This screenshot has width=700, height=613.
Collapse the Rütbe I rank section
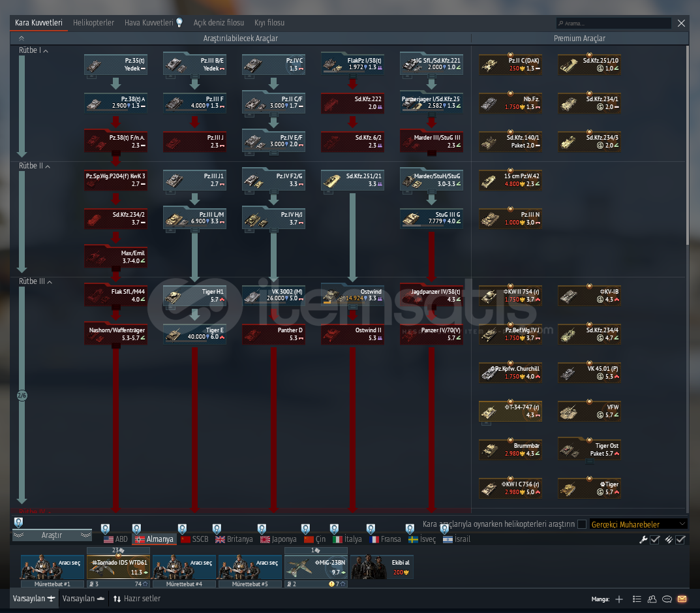pos(33,50)
